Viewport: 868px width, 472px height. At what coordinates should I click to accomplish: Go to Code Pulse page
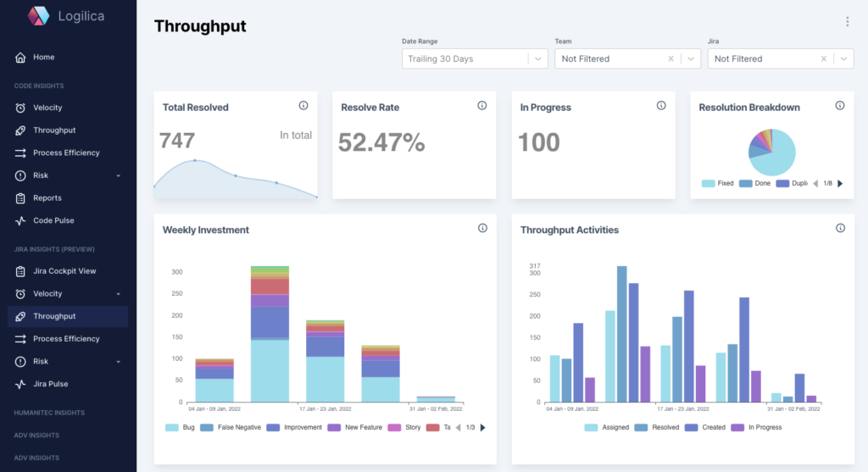[53, 220]
